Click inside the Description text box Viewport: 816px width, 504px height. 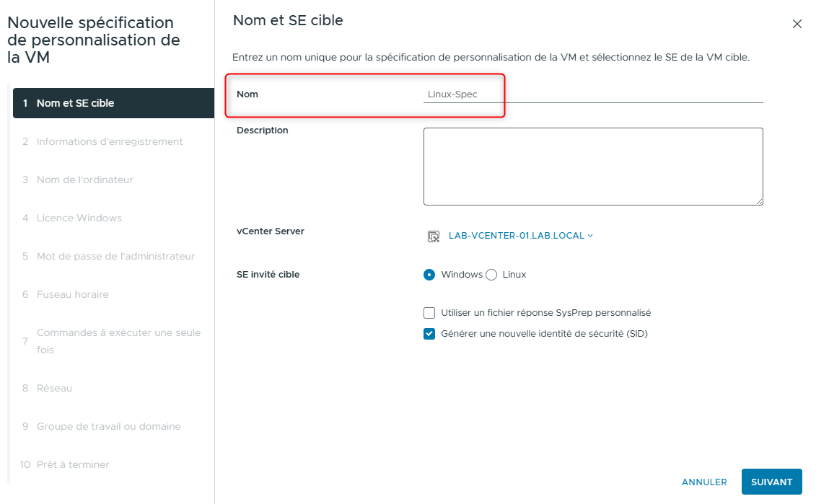[592, 166]
